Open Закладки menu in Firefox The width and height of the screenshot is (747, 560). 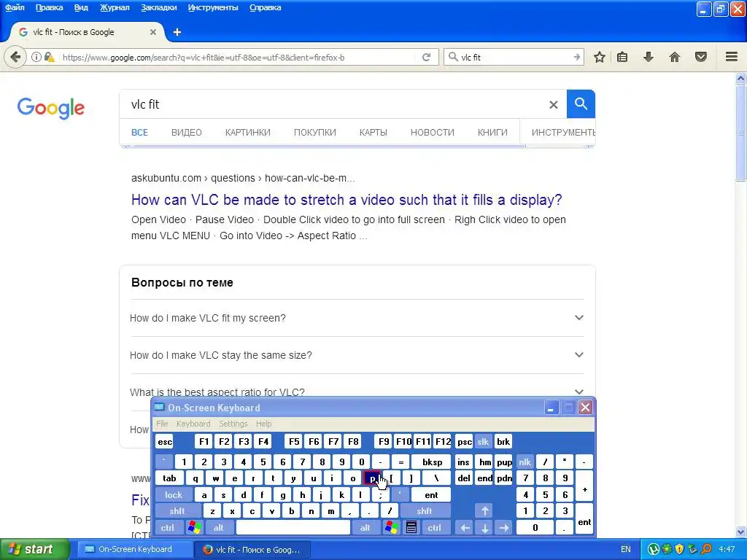point(158,7)
